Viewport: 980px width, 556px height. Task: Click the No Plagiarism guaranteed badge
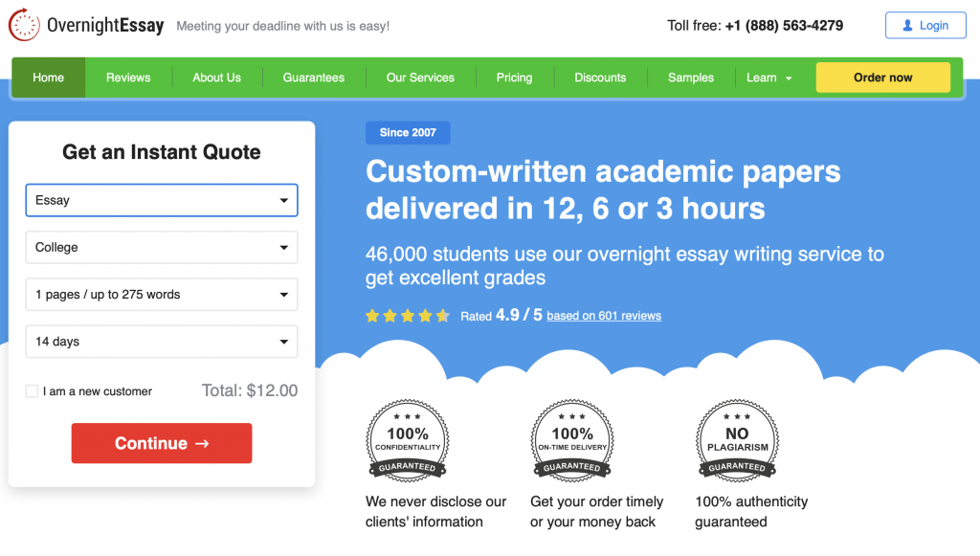[x=736, y=440]
